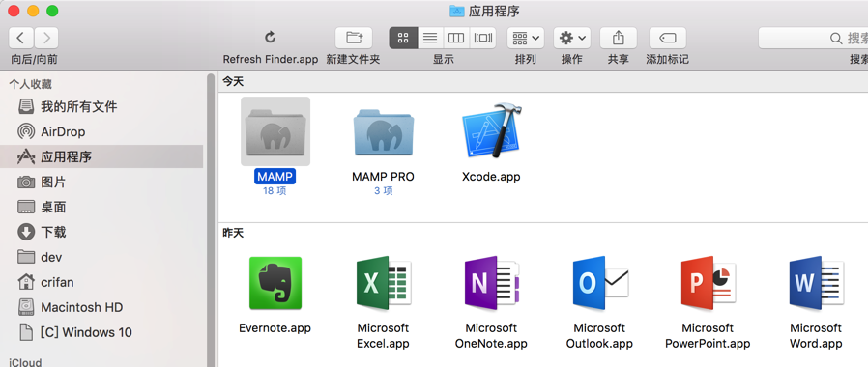Select the Microsoft Excel.app icon

[x=383, y=282]
